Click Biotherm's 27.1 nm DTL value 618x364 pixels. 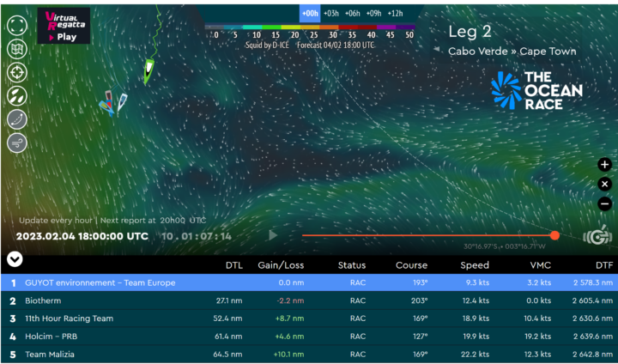click(x=229, y=300)
